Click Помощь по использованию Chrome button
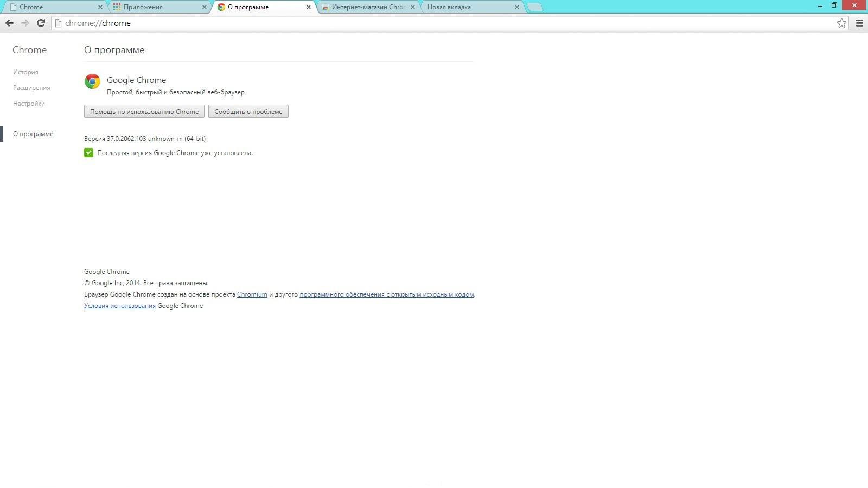 (144, 112)
